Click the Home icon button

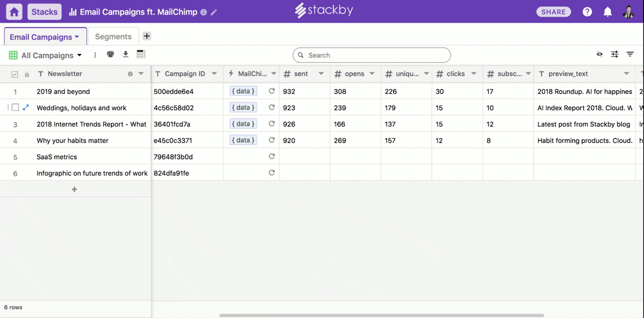point(14,12)
